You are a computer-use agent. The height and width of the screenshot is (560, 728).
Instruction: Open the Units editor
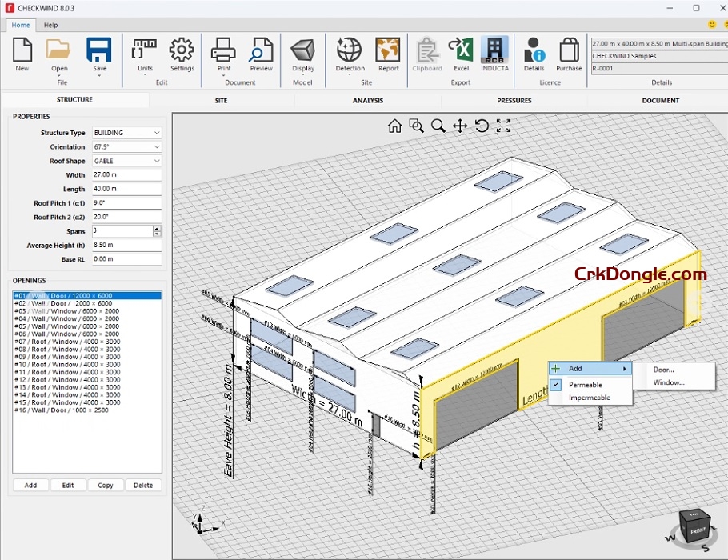coord(145,54)
